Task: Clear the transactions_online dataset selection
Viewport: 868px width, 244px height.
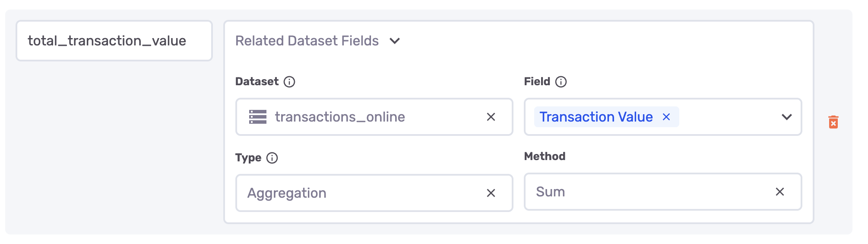Action: point(491,117)
